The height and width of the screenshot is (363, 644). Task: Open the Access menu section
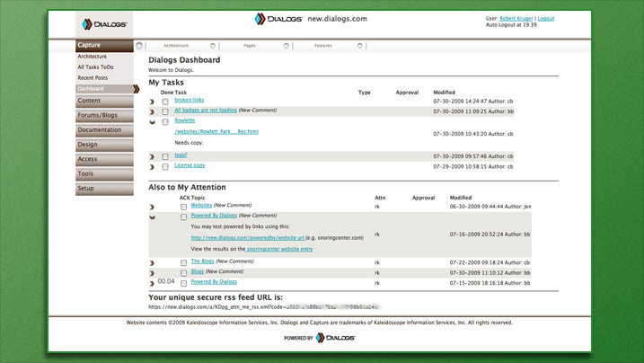click(x=104, y=159)
